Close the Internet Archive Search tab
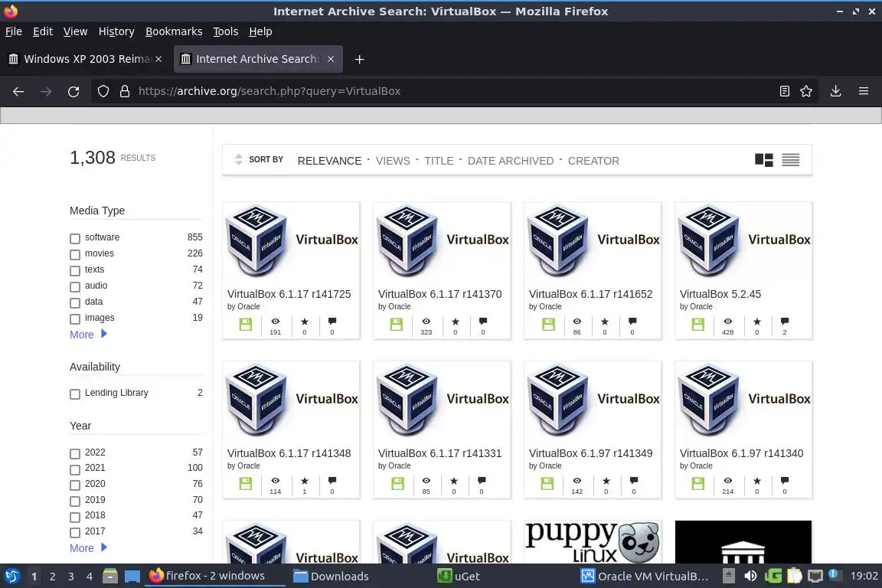This screenshot has height=588, width=882. 331,59
